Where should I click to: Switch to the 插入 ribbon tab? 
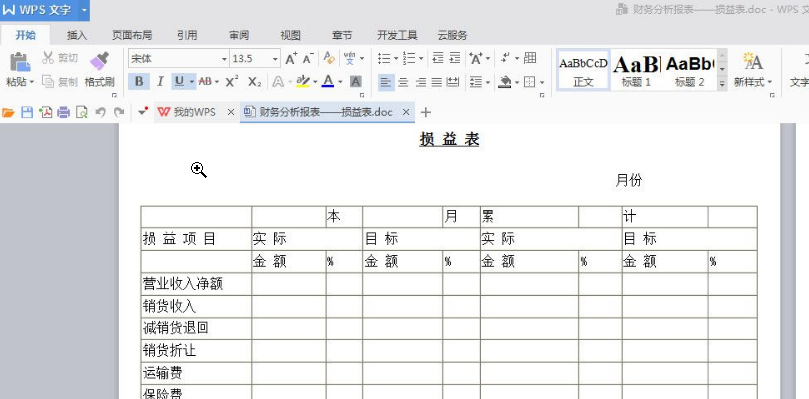pyautogui.click(x=77, y=35)
